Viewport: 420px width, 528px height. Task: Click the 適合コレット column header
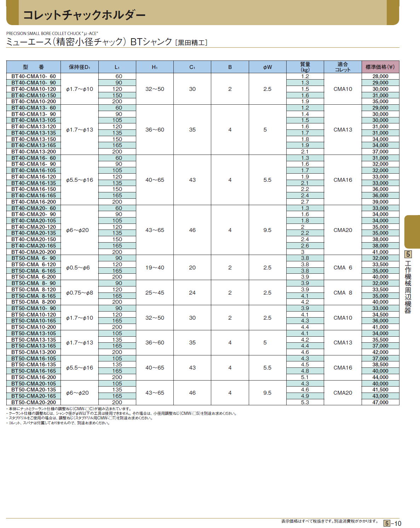pyautogui.click(x=343, y=67)
